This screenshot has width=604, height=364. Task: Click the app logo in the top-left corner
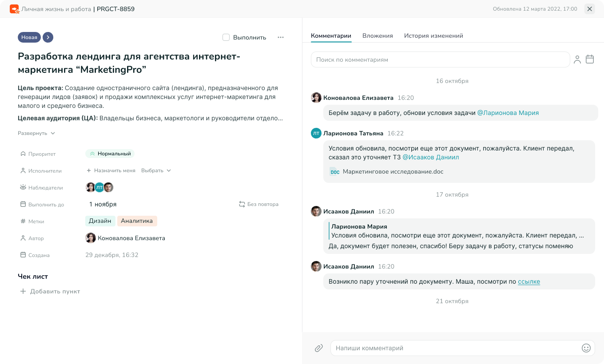13,8
